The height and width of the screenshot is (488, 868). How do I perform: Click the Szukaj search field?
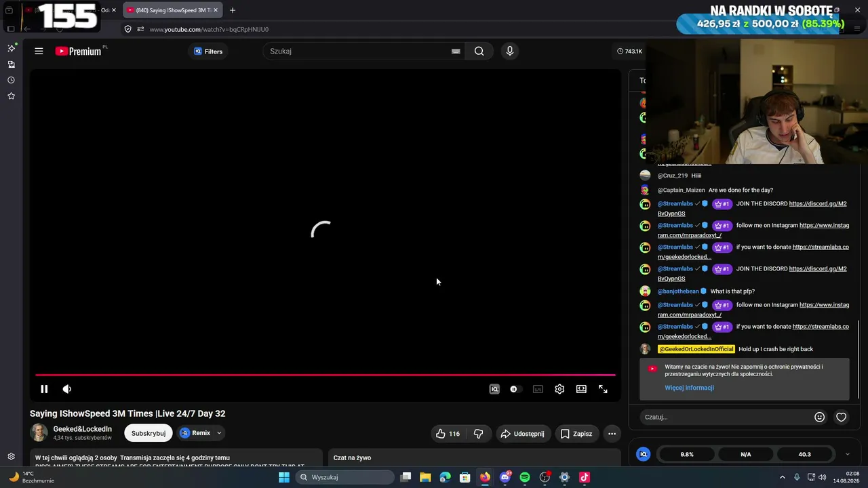pos(357,52)
